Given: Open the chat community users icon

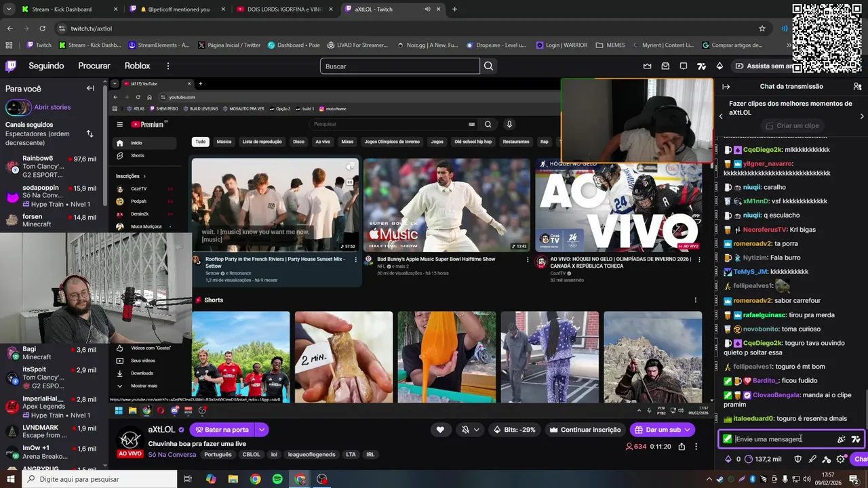Looking at the screenshot, I should click(857, 87).
